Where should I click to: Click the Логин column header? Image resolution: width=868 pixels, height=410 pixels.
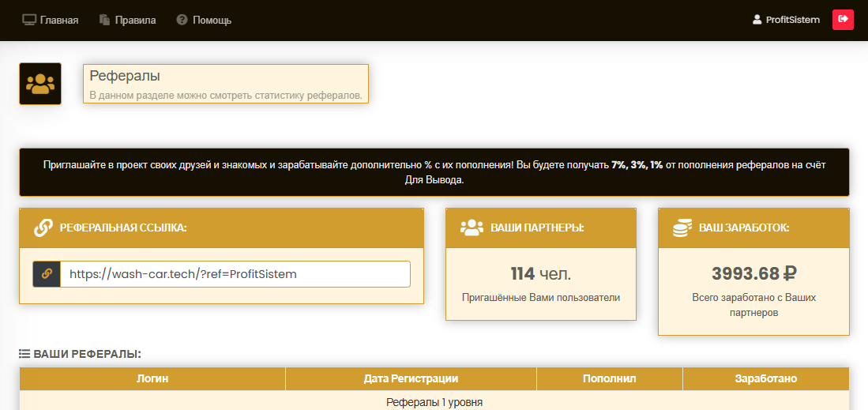152,379
